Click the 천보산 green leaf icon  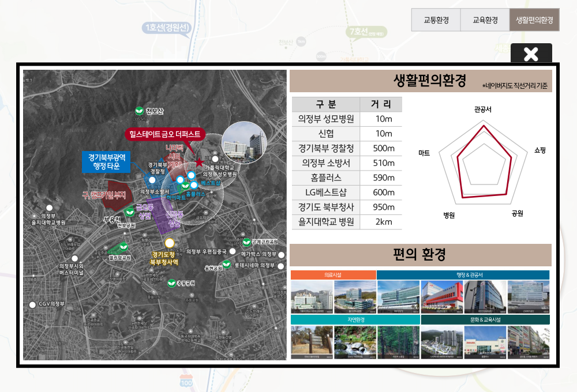(139, 111)
